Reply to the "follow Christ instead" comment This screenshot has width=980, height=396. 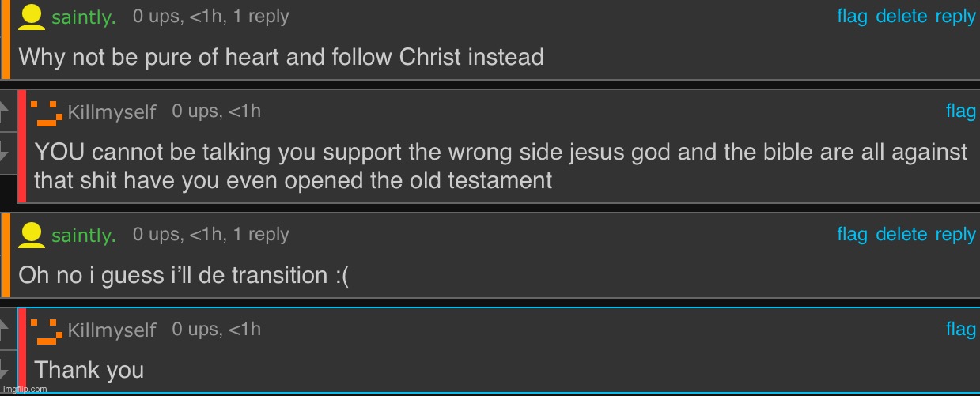click(x=955, y=17)
